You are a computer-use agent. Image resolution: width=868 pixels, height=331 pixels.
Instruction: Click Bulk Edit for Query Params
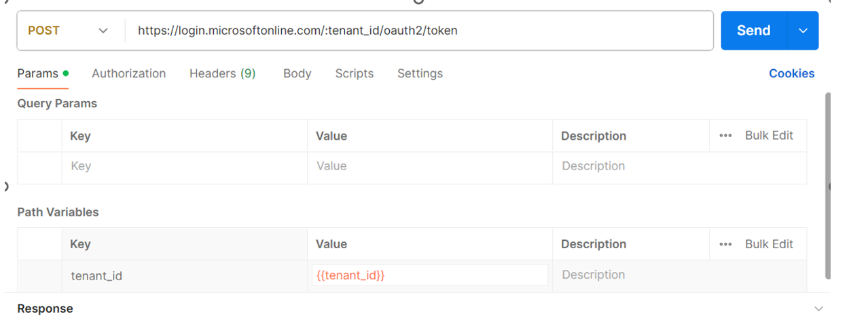[769, 136]
